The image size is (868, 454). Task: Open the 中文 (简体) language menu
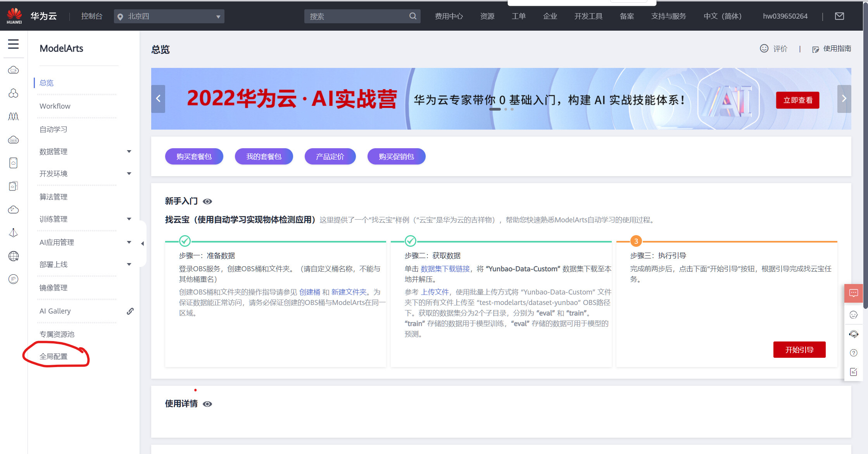click(722, 16)
